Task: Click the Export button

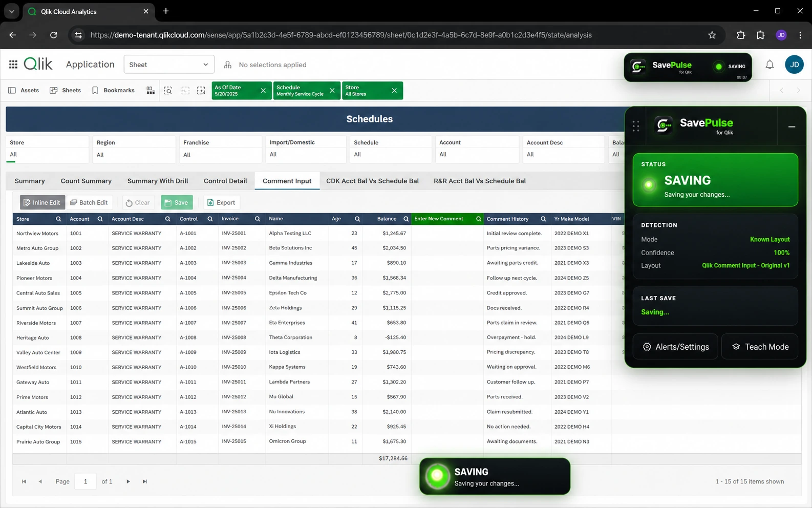Action: pyautogui.click(x=221, y=202)
